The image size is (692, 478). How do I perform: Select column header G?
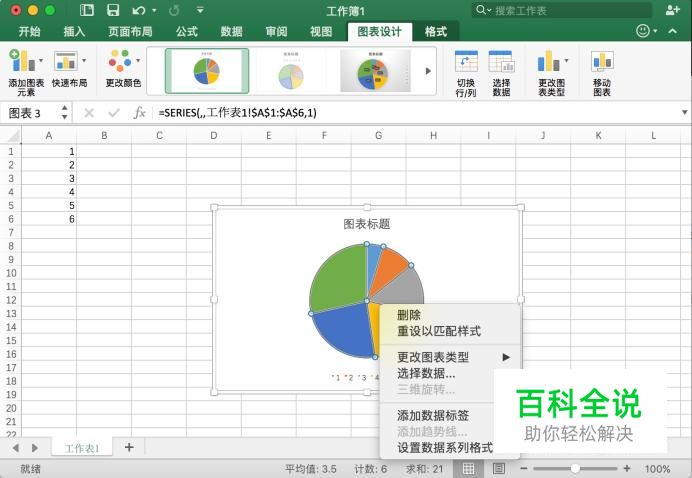[379, 135]
